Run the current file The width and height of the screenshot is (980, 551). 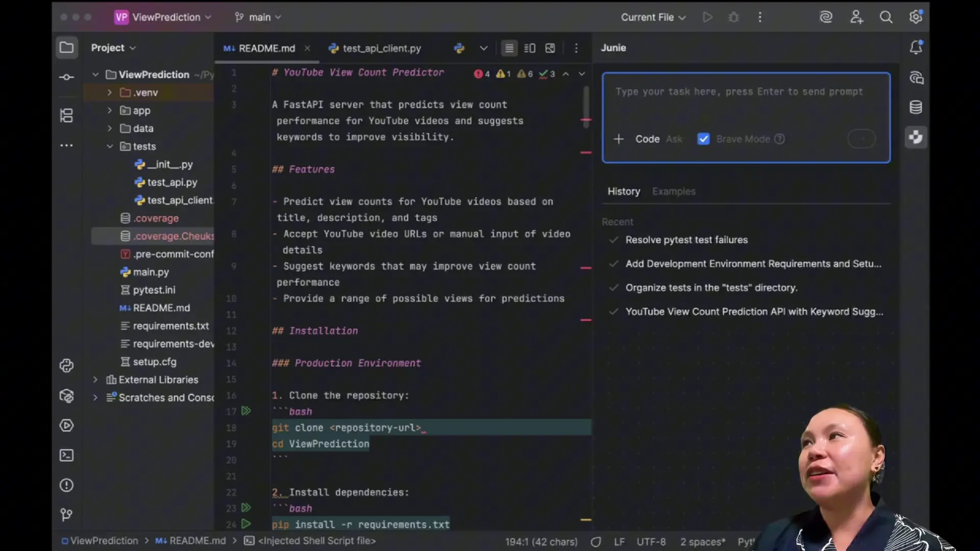click(707, 17)
